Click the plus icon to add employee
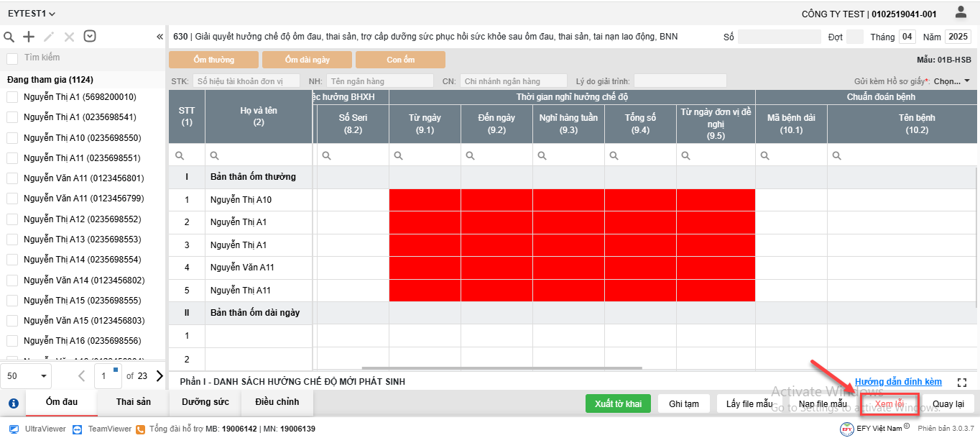Screen dimensions: 980x438 [x=29, y=37]
